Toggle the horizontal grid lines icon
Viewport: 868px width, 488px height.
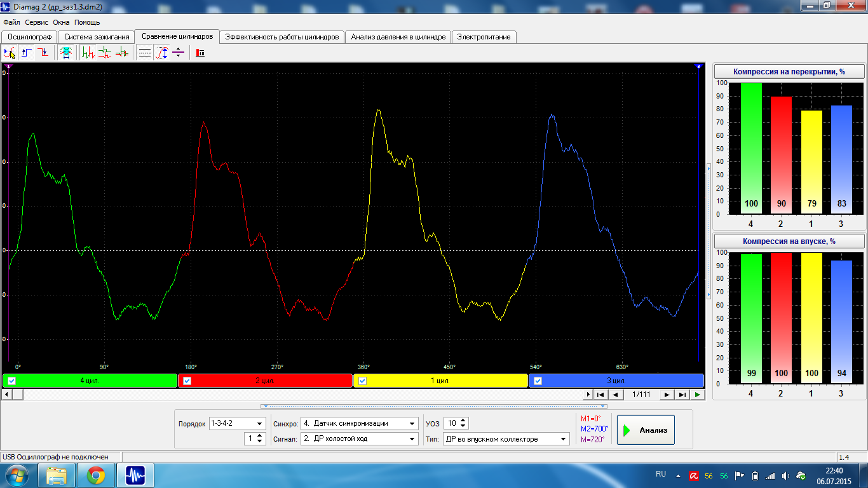(x=145, y=53)
